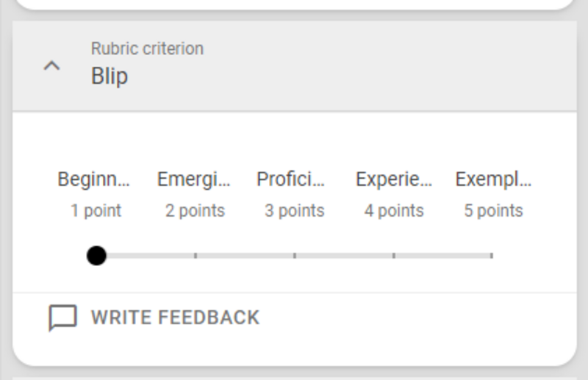Collapse the Blip rubric criterion chevron
The width and height of the screenshot is (588, 380).
pos(51,66)
